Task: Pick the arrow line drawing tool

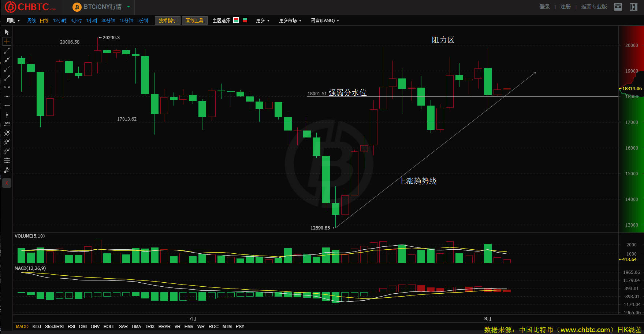Action: (x=7, y=78)
